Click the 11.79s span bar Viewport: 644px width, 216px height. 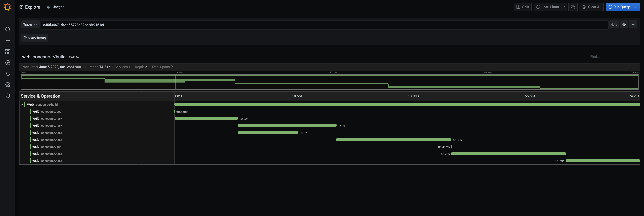tap(603, 161)
